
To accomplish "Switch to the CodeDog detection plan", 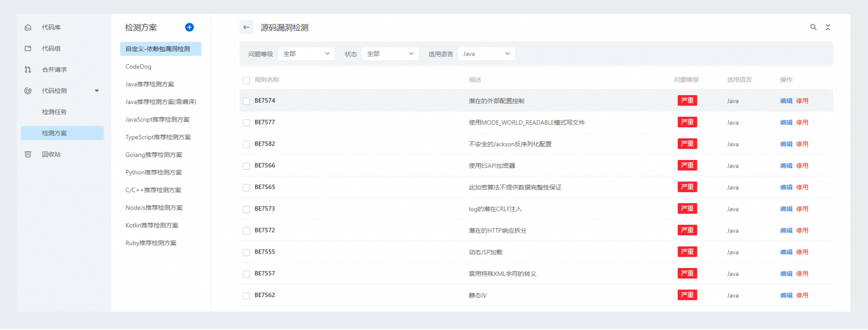I will tap(138, 66).
